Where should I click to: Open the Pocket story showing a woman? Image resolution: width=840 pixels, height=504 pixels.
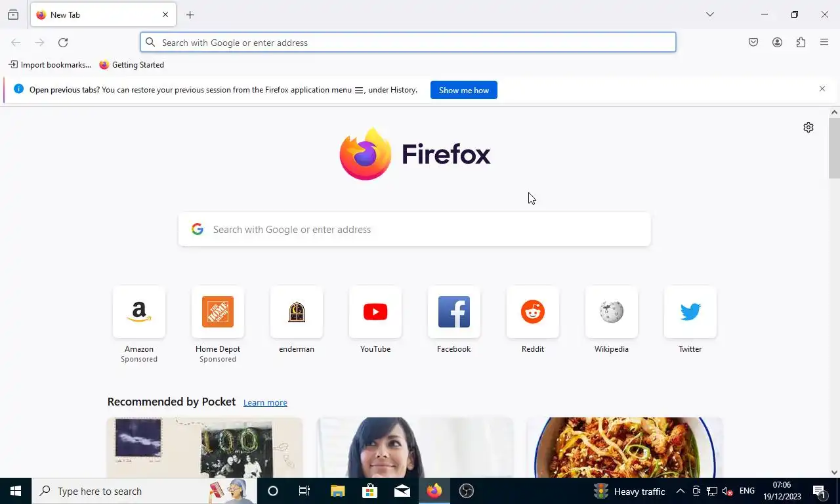415,448
